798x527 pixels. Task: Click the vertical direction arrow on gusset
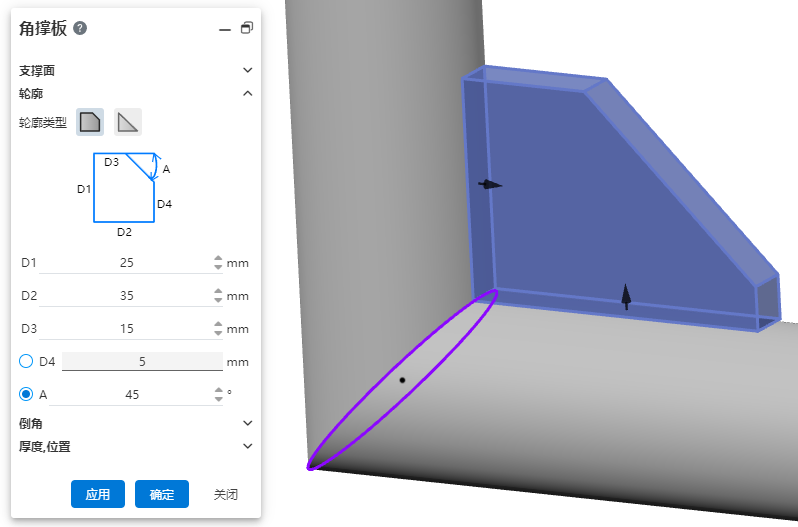pyautogui.click(x=626, y=297)
